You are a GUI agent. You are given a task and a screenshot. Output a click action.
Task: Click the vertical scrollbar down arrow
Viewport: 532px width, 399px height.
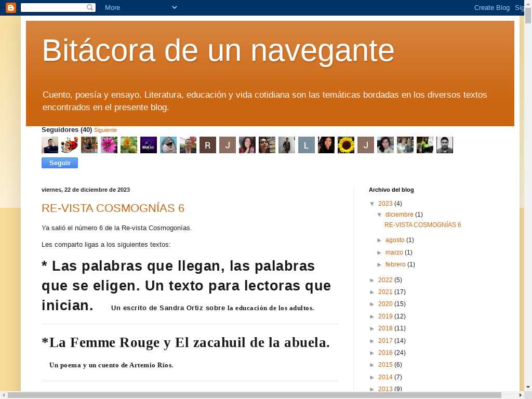pos(528,387)
